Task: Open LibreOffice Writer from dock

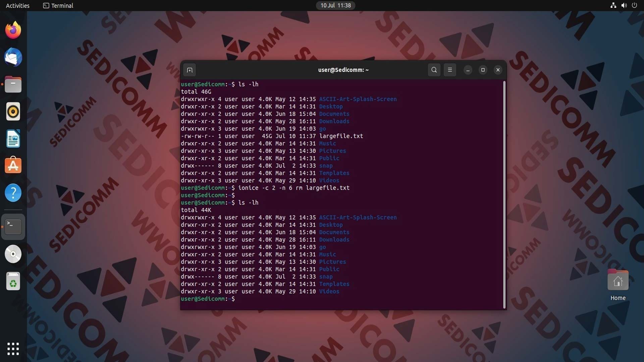Action: pyautogui.click(x=13, y=139)
